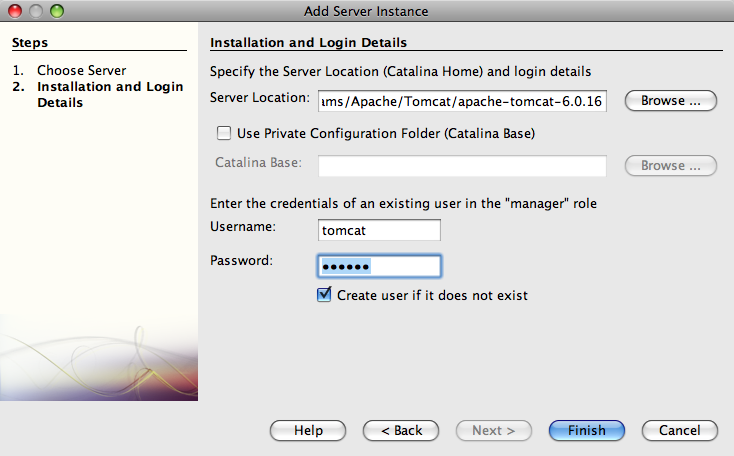
Task: Browse for the Server Location path
Action: coord(670,101)
